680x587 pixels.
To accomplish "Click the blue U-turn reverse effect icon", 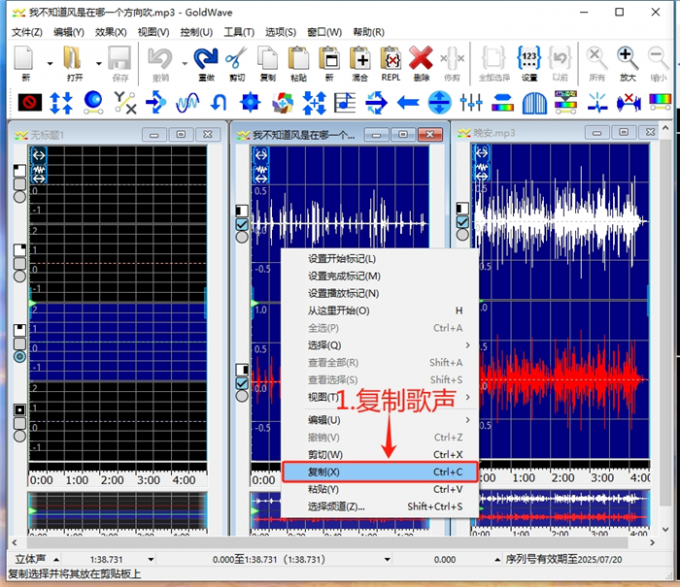I will tap(219, 103).
